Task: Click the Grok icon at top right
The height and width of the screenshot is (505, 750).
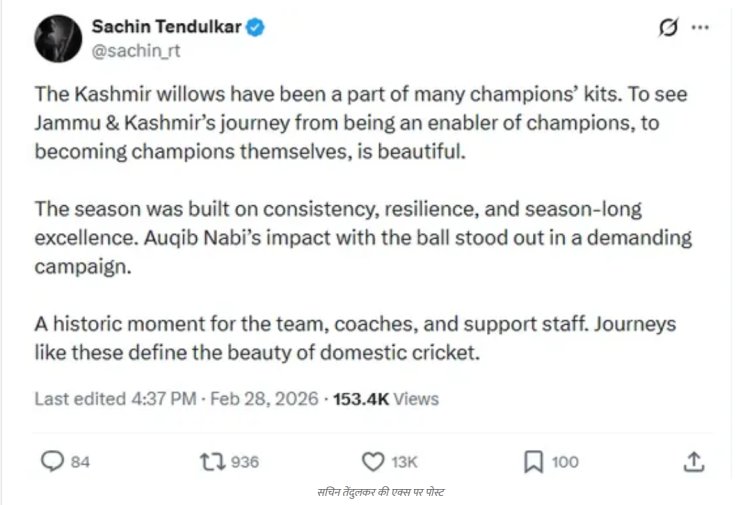Action: pyautogui.click(x=668, y=29)
